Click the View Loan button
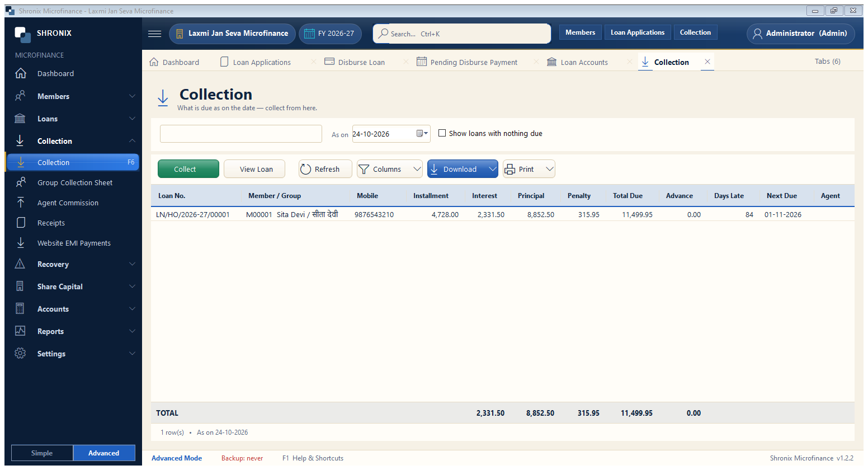Viewport: 868px width, 470px height. click(254, 169)
